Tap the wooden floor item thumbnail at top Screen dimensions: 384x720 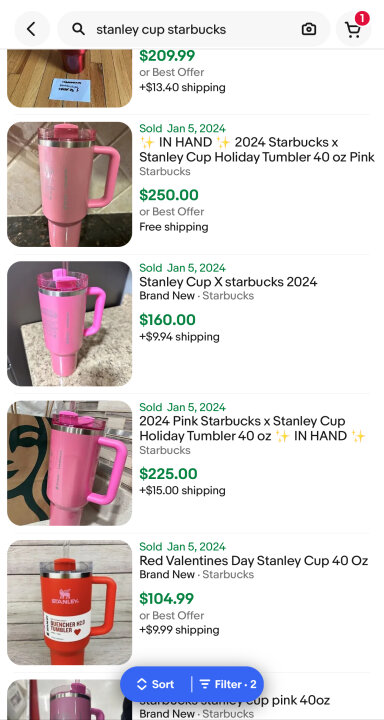pyautogui.click(x=69, y=78)
